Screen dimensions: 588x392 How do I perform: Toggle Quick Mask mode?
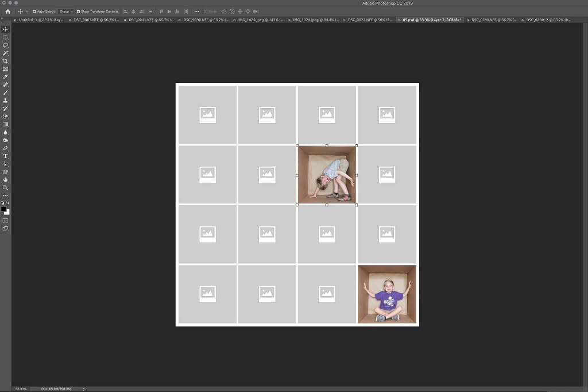pyautogui.click(x=6, y=220)
